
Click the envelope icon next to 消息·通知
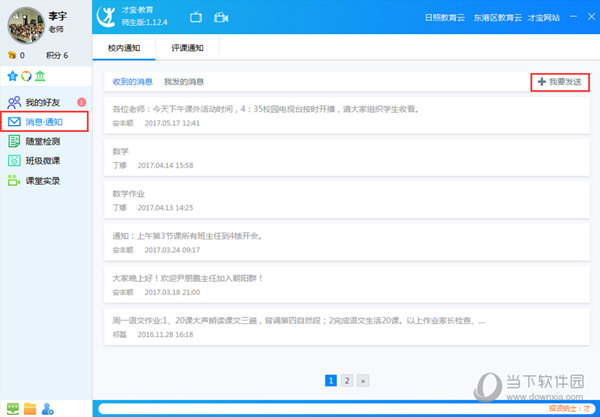pyautogui.click(x=14, y=122)
